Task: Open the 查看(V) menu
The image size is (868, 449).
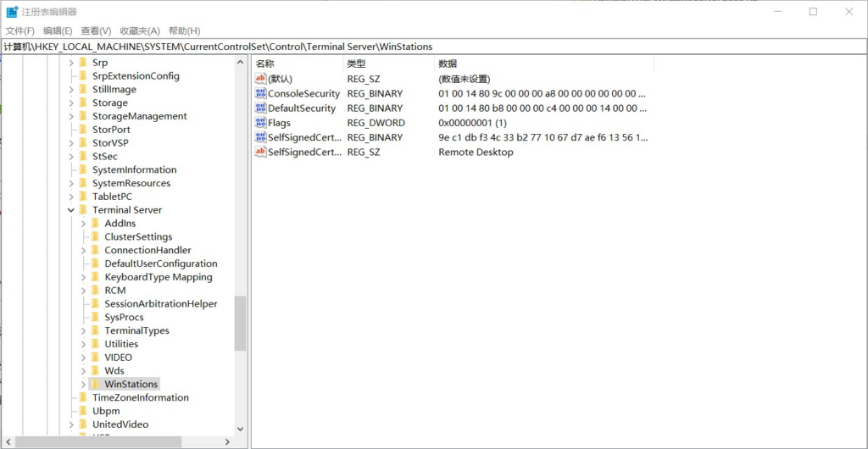Action: click(x=97, y=31)
